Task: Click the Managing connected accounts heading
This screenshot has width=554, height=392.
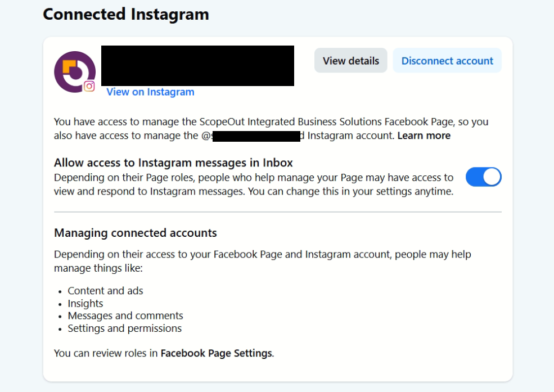Action: point(135,233)
